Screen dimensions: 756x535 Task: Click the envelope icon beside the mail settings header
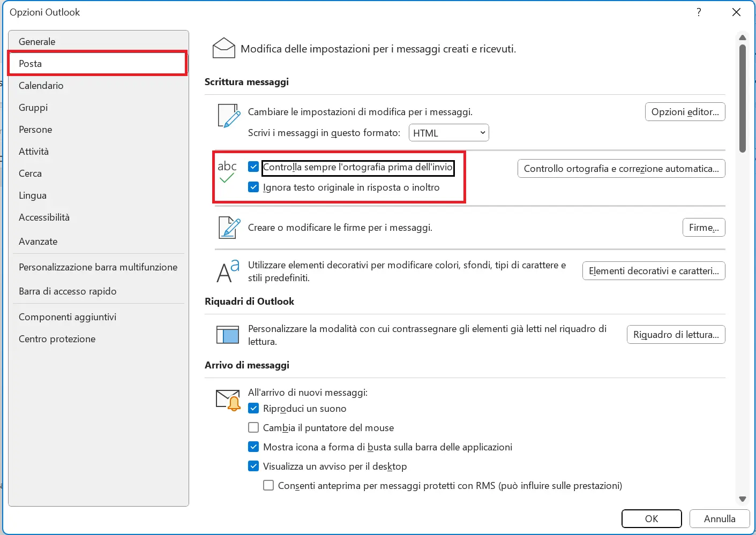(224, 48)
